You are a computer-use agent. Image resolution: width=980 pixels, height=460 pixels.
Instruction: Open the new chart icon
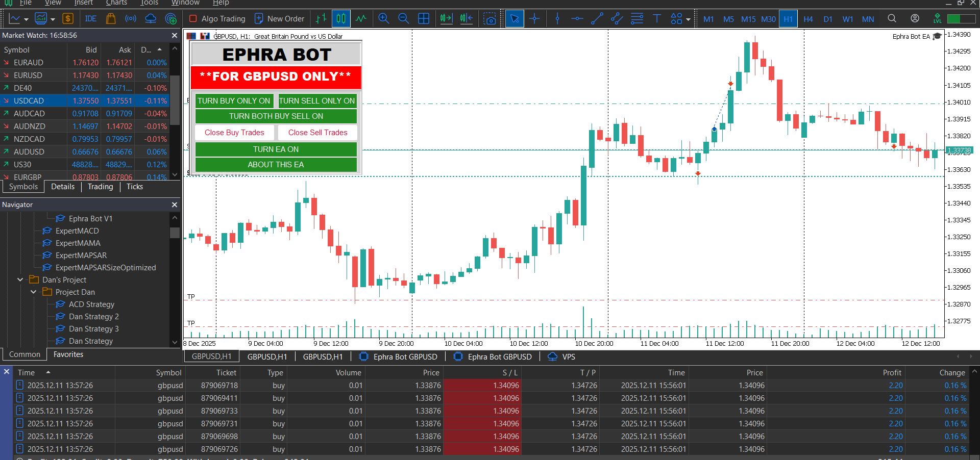click(x=14, y=19)
